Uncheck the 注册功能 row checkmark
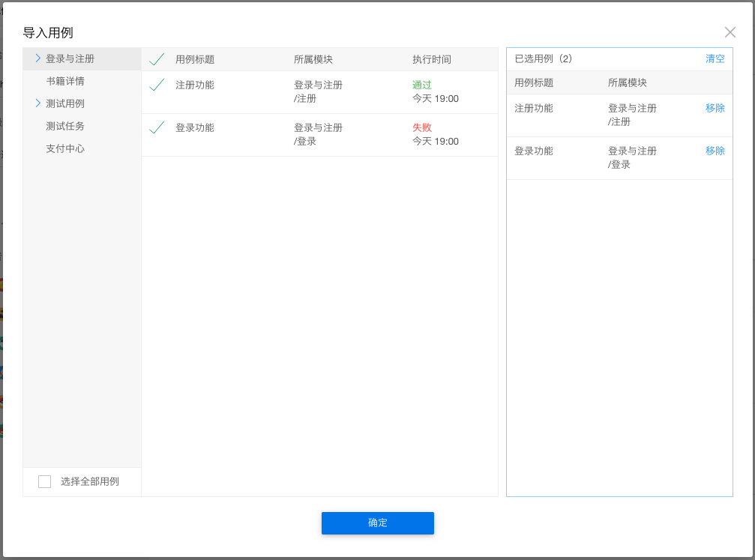This screenshot has width=755, height=560. pos(157,85)
